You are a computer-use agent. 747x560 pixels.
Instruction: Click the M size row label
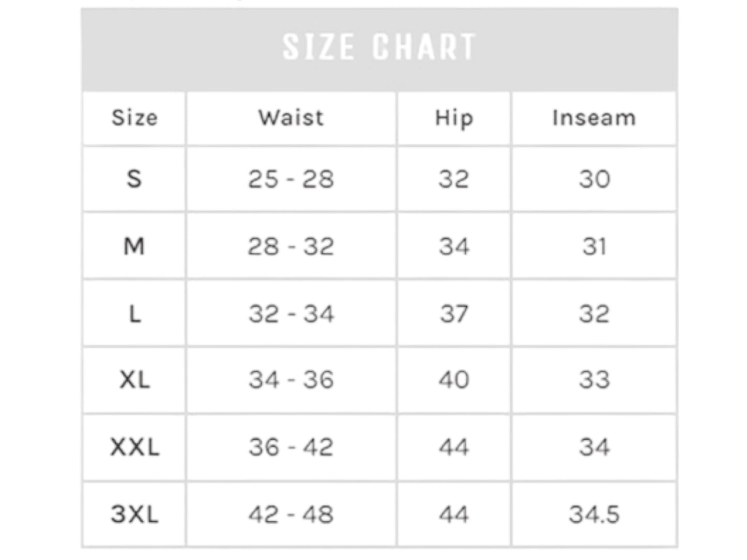pyautogui.click(x=134, y=246)
